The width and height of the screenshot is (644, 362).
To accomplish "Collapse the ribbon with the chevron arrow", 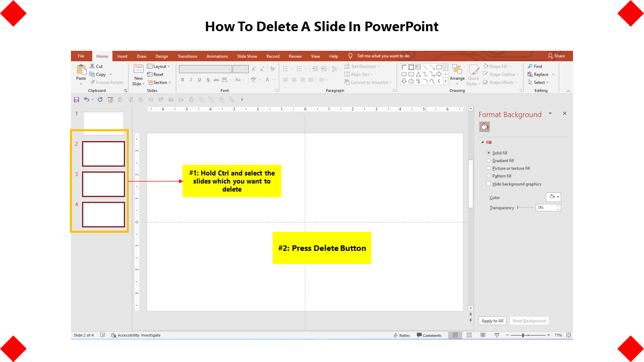I will pos(569,91).
